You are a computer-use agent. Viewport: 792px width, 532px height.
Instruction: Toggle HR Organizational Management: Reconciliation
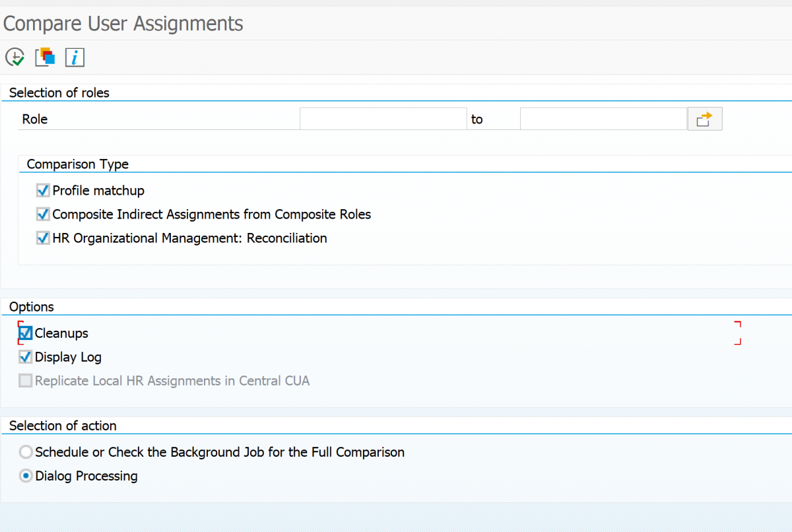click(x=42, y=238)
